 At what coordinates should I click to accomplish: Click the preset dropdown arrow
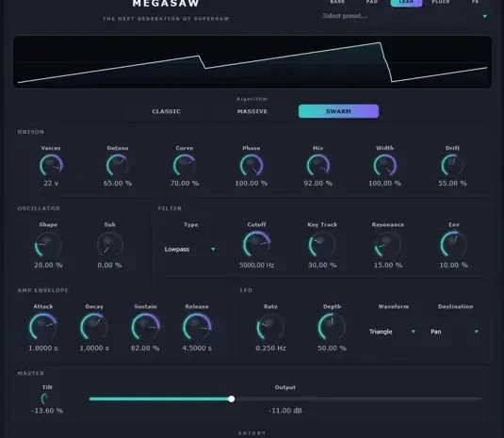pos(485,16)
